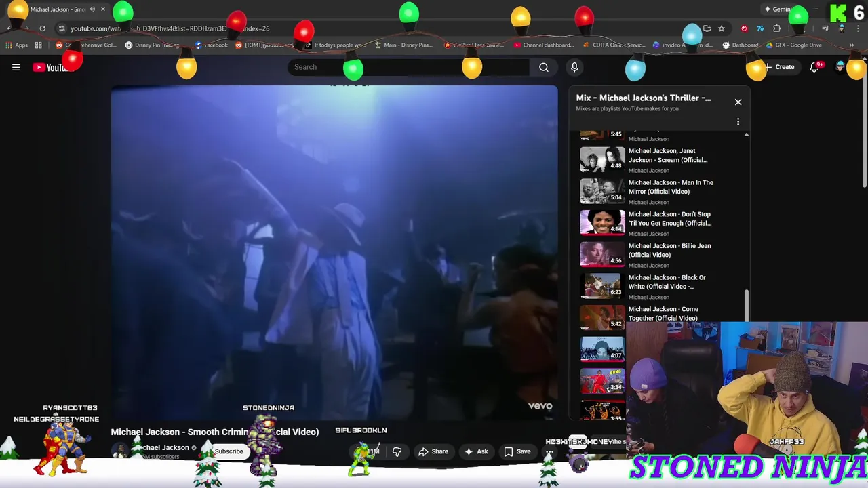The width and height of the screenshot is (868, 488).
Task: Play Scream from the Mix playlist
Action: click(x=668, y=155)
